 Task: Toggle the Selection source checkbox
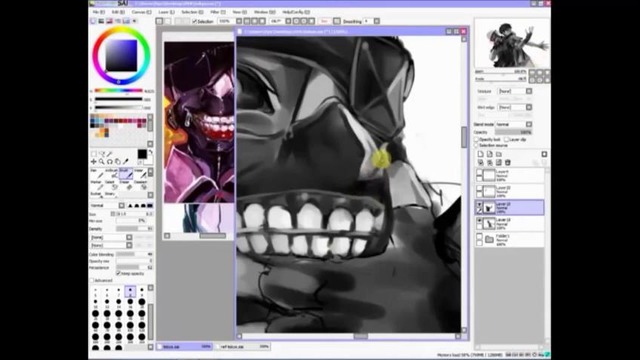(476, 145)
